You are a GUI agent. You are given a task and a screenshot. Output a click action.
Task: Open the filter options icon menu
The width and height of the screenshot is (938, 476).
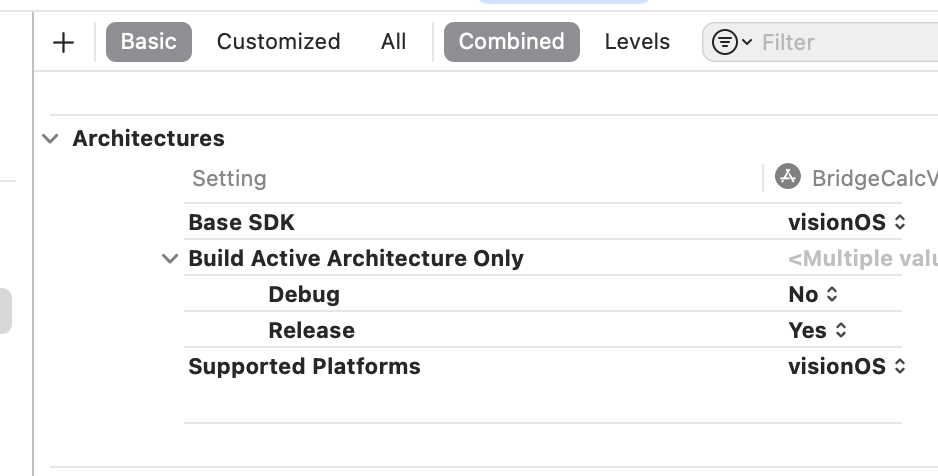click(x=732, y=42)
